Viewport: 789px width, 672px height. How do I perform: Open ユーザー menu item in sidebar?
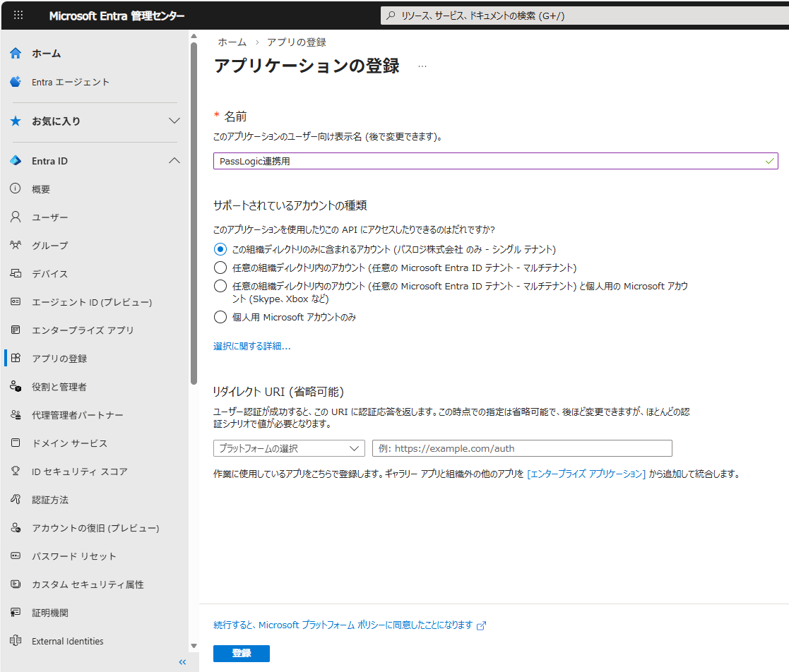pos(50,217)
